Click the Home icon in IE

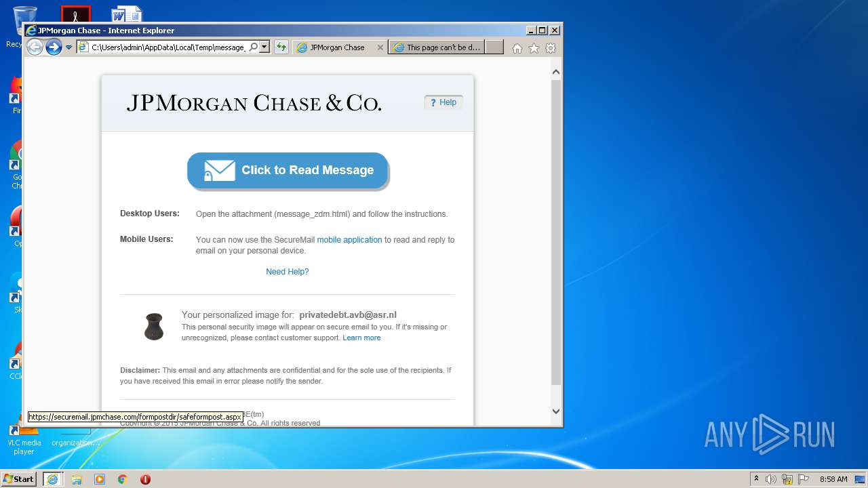pyautogui.click(x=517, y=48)
